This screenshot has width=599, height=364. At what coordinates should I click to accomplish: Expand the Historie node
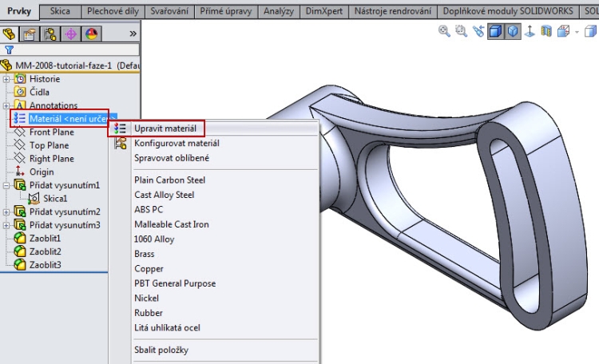pos(6,80)
